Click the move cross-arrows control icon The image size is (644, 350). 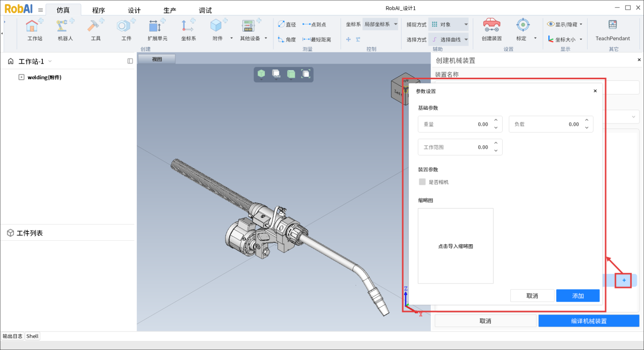click(x=349, y=39)
